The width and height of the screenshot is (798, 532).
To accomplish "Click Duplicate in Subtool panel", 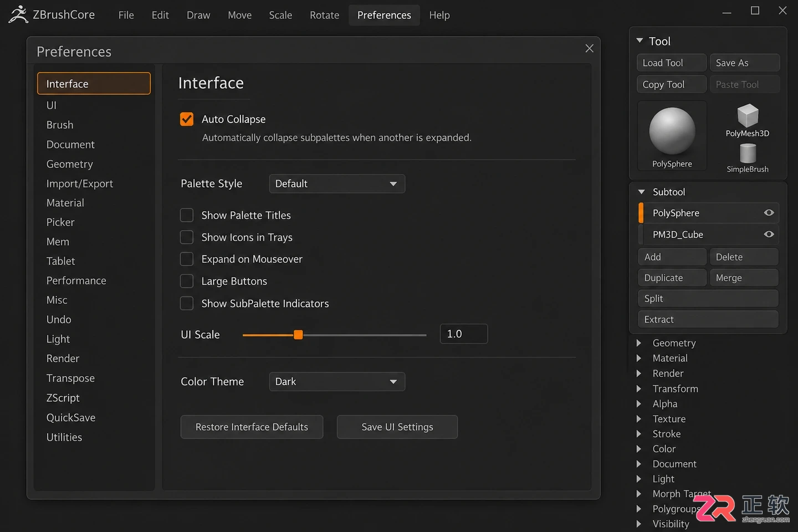I will [x=672, y=278].
